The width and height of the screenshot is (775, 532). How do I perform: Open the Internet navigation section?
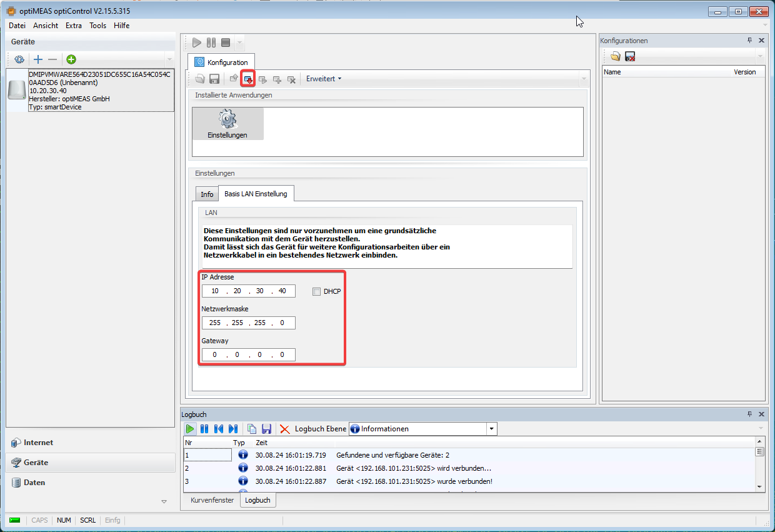pos(90,443)
